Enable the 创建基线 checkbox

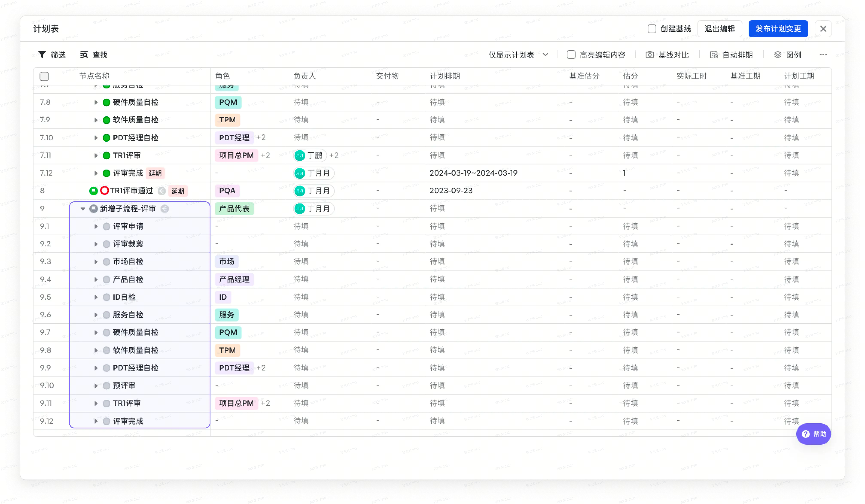click(652, 29)
